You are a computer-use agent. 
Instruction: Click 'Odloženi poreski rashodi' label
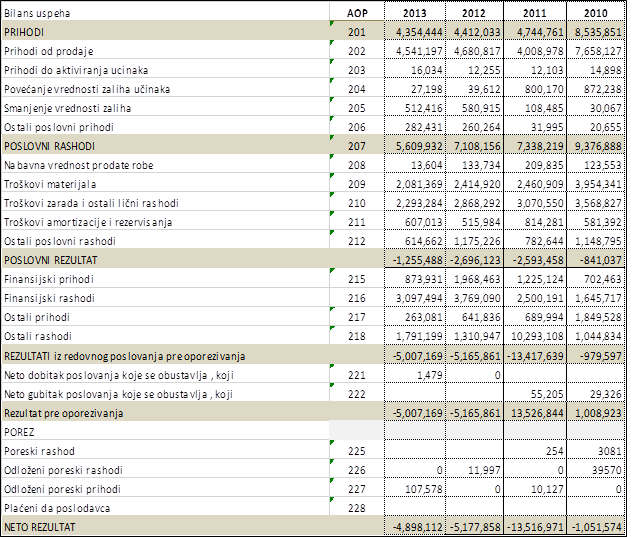(x=63, y=470)
